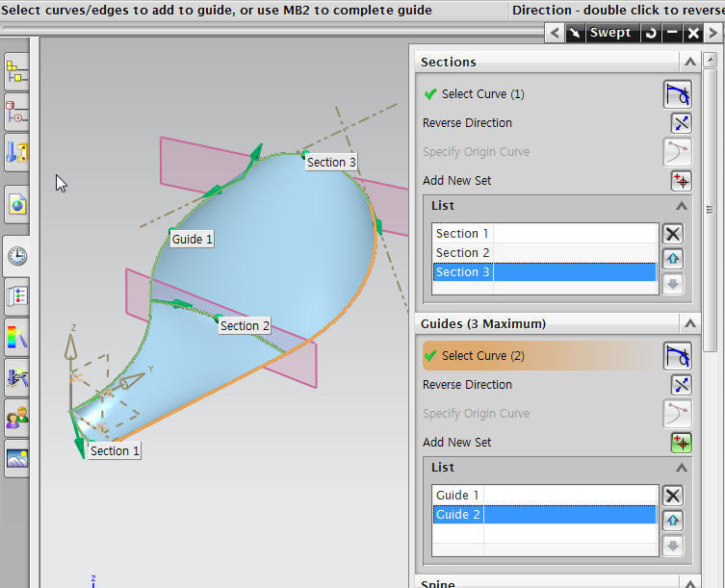Collapse the Guides (3 Maximum) group
The image size is (725, 588).
click(x=689, y=323)
